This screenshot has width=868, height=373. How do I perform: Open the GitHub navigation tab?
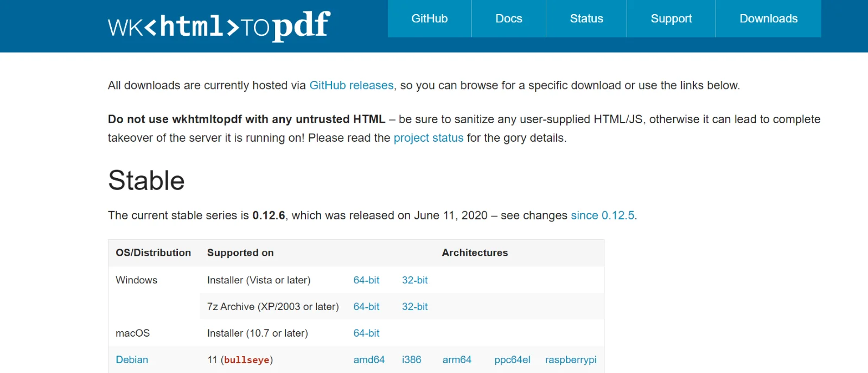point(430,18)
